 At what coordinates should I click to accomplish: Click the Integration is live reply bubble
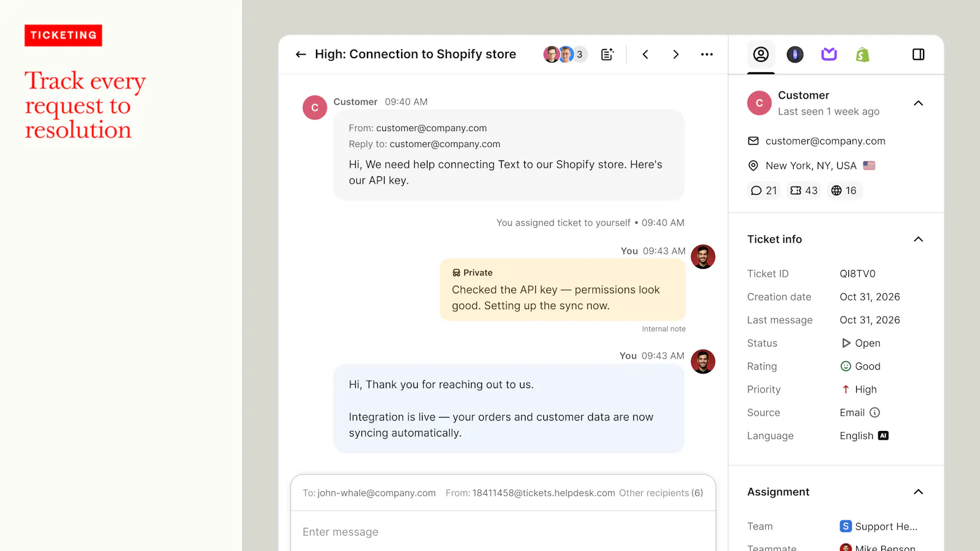(x=508, y=408)
